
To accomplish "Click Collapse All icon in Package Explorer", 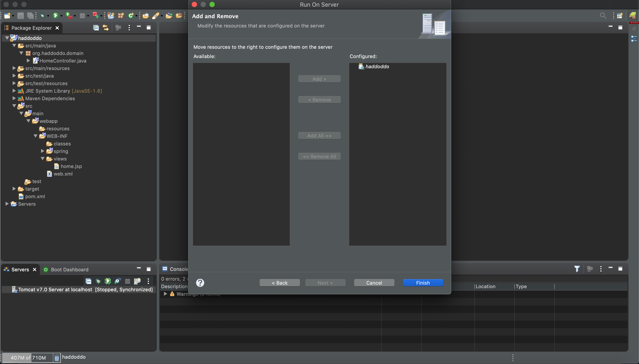I will pos(96,28).
